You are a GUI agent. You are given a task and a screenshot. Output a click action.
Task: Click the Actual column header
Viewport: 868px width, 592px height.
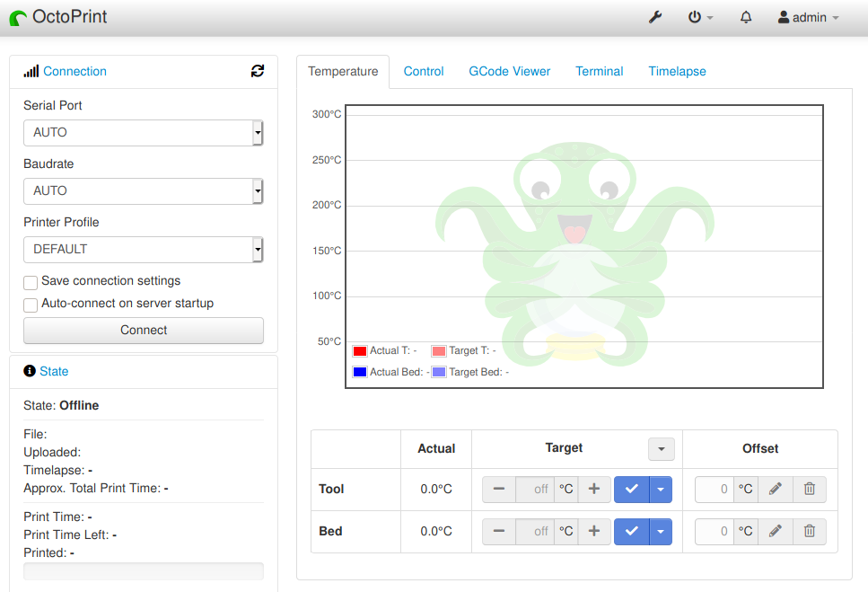[x=436, y=448]
